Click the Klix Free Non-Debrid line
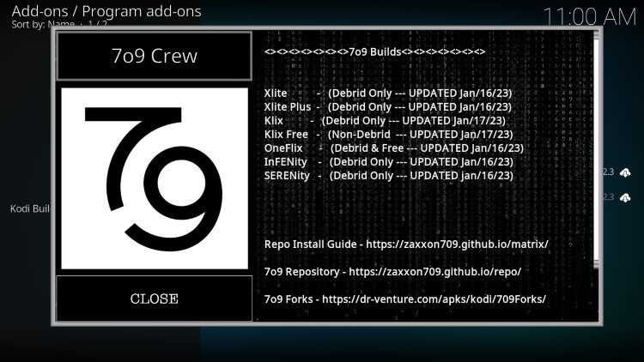Screen dimensions: 644x362 (x=388, y=135)
